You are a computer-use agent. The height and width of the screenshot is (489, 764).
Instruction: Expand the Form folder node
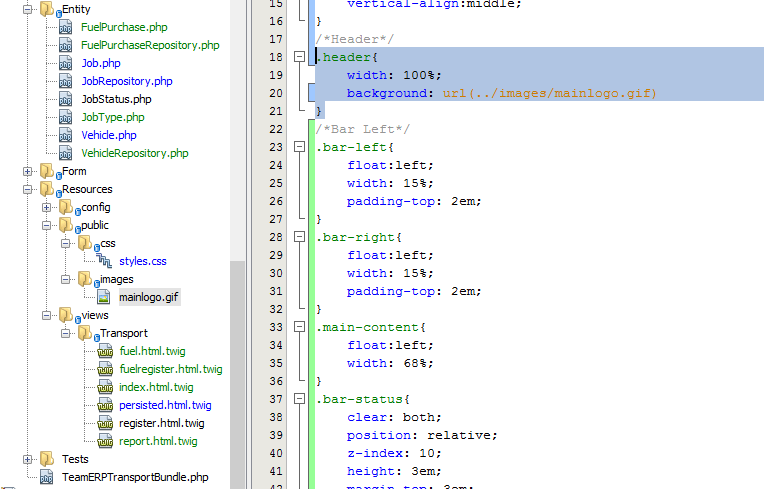tap(27, 171)
